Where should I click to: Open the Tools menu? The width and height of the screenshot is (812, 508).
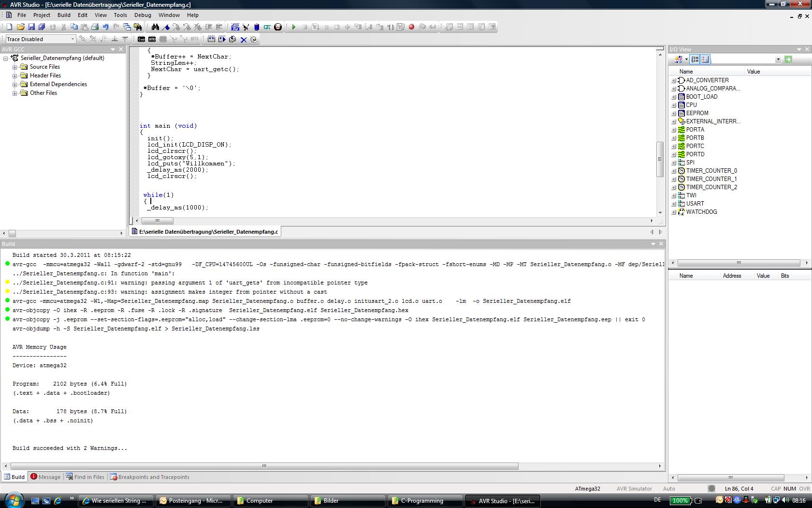click(120, 15)
